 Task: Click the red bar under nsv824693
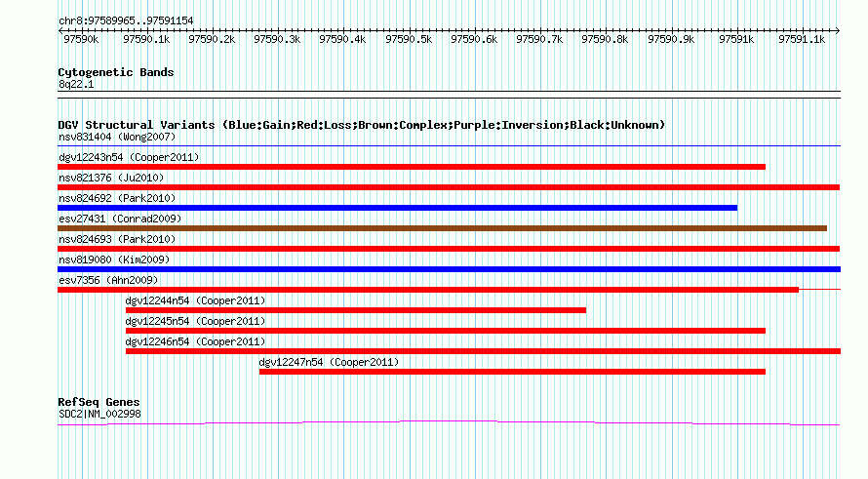click(449, 249)
